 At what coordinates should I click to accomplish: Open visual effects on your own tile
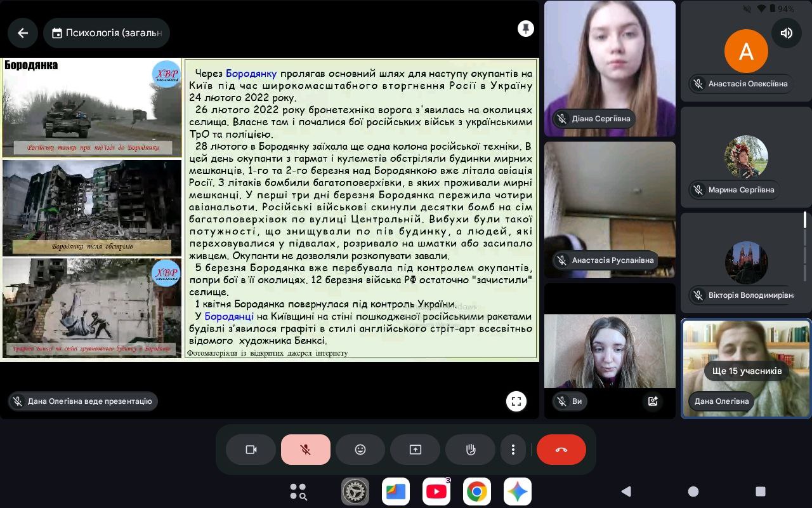point(653,401)
